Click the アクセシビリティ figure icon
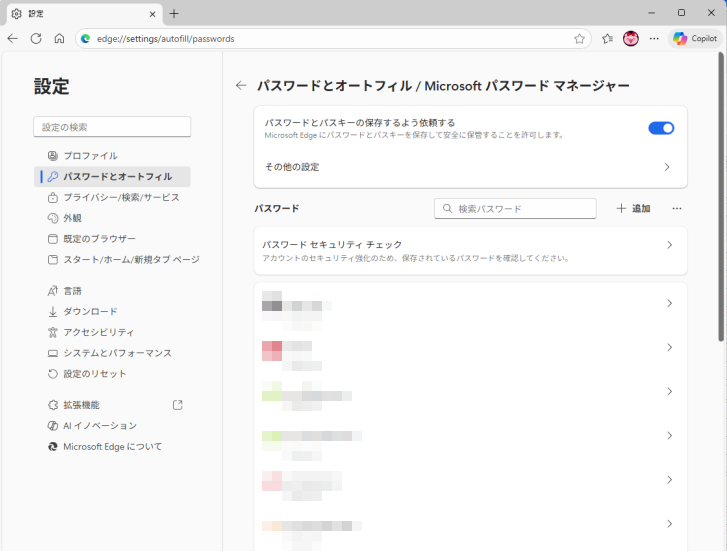Image resolution: width=727 pixels, height=553 pixels. pos(53,332)
